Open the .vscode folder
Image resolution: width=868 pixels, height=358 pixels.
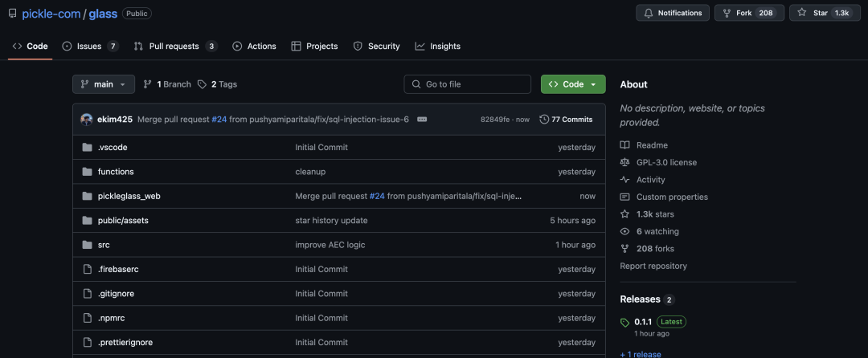(x=113, y=148)
